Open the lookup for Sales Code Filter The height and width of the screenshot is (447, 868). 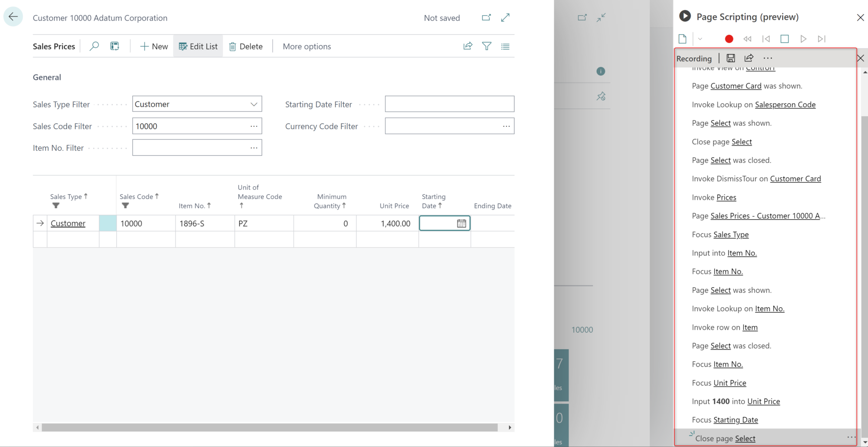pos(253,126)
